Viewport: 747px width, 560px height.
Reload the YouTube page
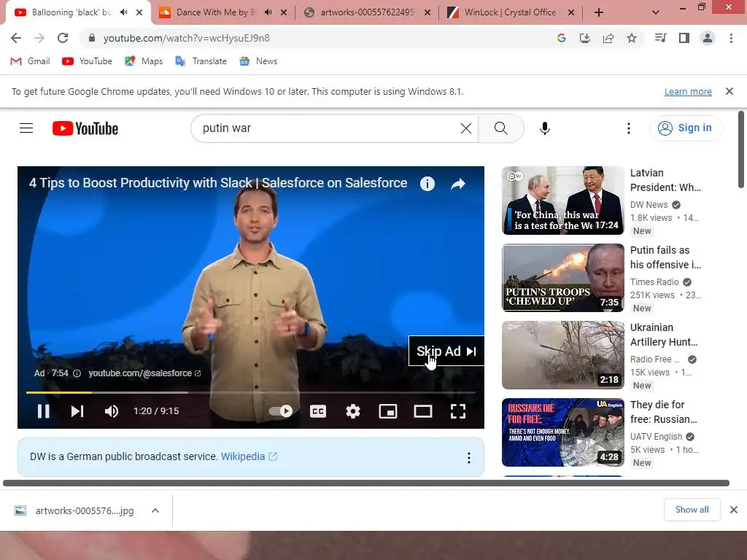pyautogui.click(x=63, y=38)
